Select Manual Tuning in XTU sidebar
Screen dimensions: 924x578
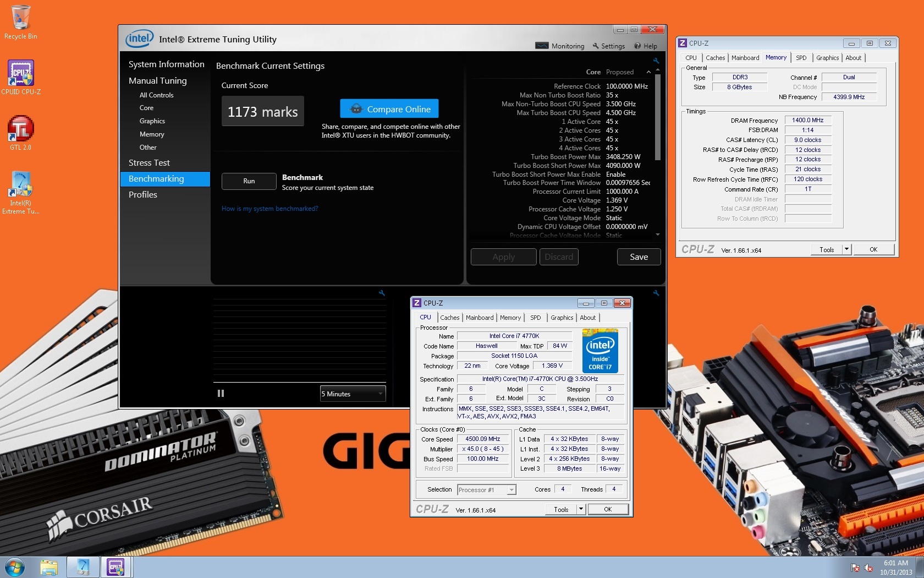coord(158,80)
